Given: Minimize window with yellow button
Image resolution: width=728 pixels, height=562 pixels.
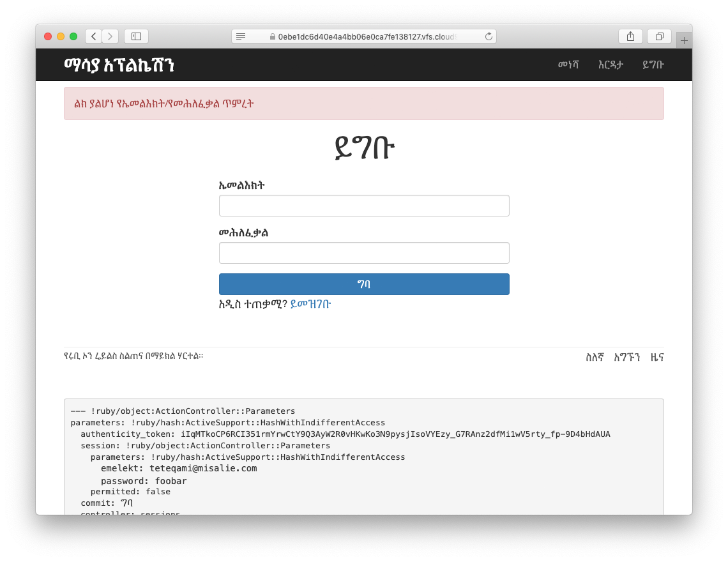Looking at the screenshot, I should tap(61, 36).
